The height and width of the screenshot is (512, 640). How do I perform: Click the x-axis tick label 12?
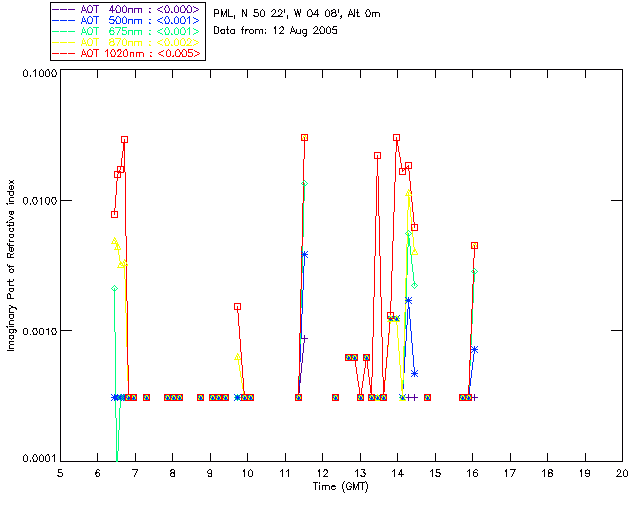tap(322, 473)
